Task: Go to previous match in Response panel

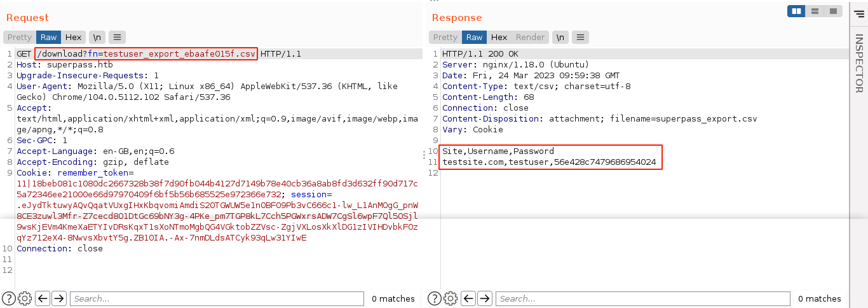Action: pyautogui.click(x=468, y=298)
